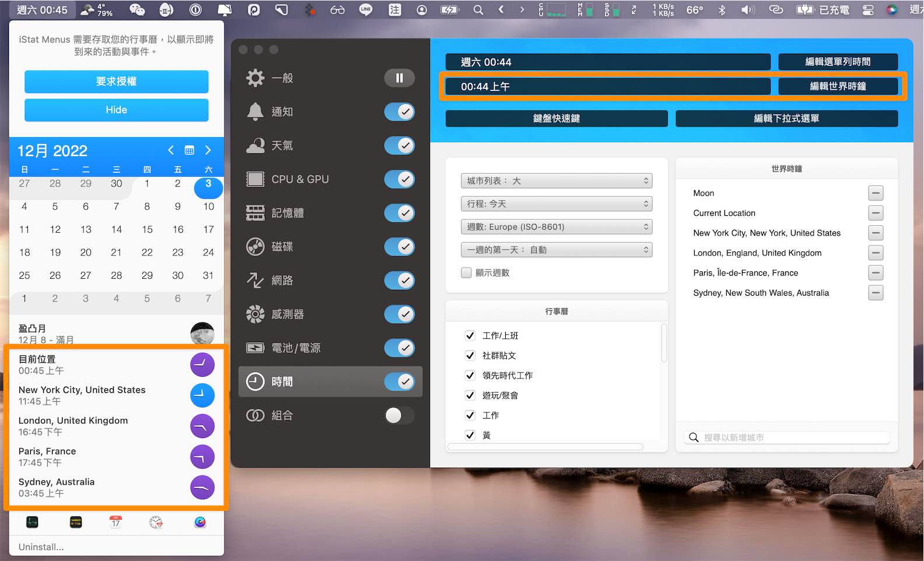The width and height of the screenshot is (924, 561).
Task: Select the CPU & GPU chip icon
Action: click(256, 179)
